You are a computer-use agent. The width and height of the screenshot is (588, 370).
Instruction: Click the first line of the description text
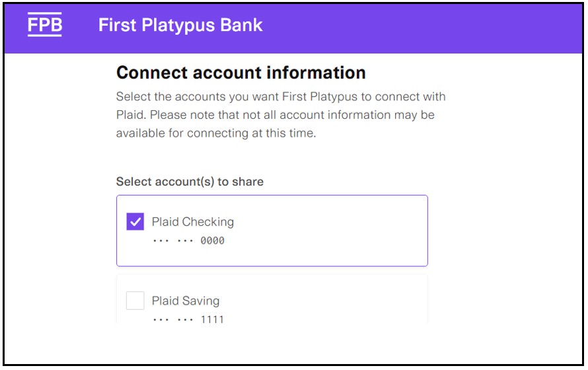coord(281,96)
